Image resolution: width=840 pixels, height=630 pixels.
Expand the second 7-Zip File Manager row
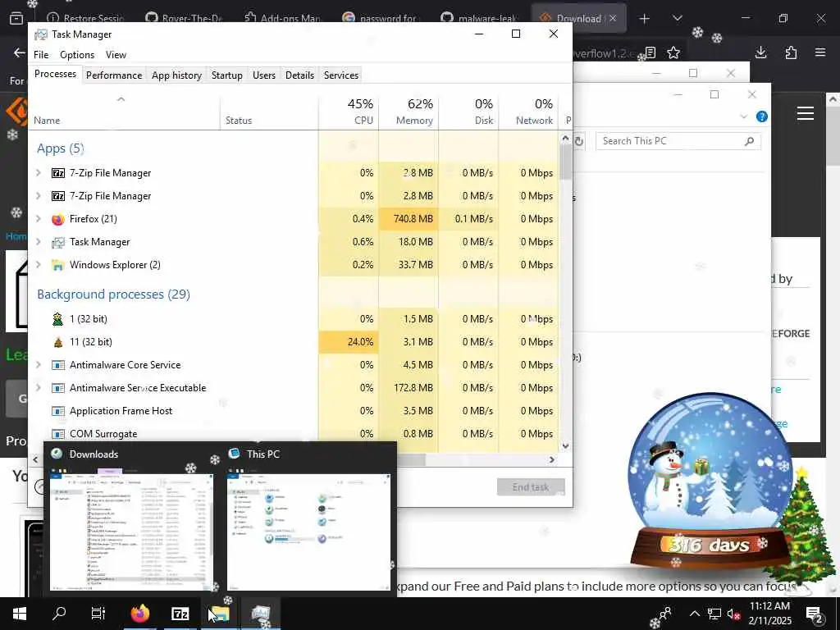(x=38, y=195)
